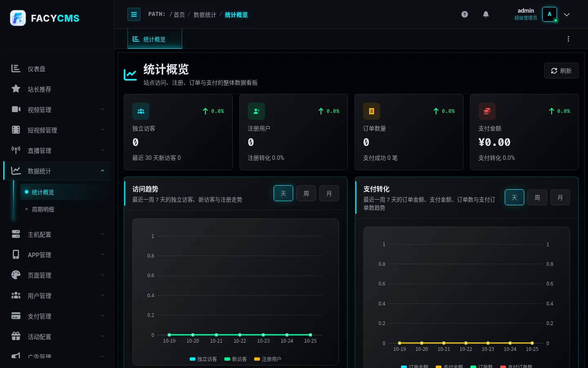
Task: Click the star icon for 站长推荐
Action: tap(16, 89)
